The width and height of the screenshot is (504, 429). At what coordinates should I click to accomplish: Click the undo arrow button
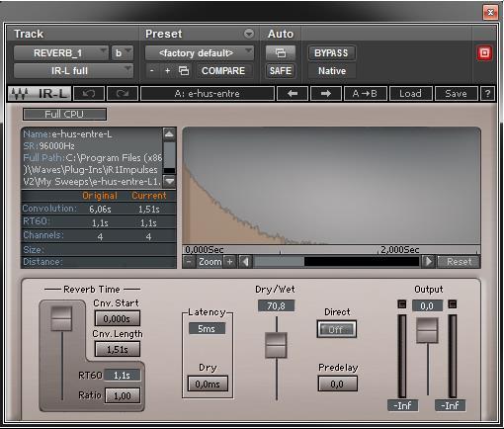click(x=89, y=94)
